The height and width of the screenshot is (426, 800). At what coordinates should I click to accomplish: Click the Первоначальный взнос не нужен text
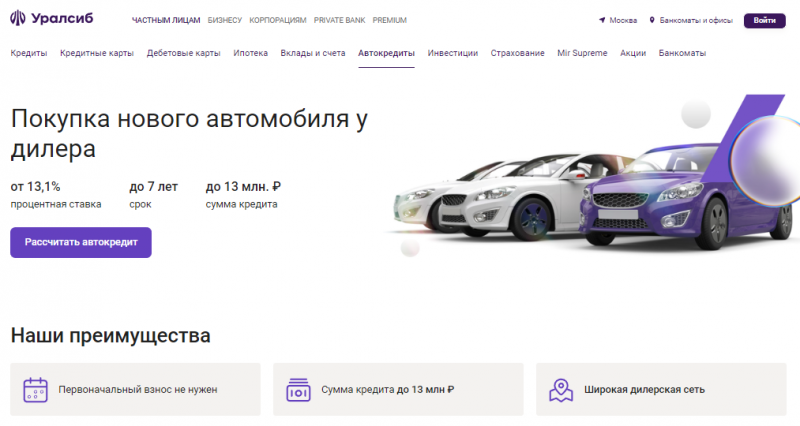(138, 390)
